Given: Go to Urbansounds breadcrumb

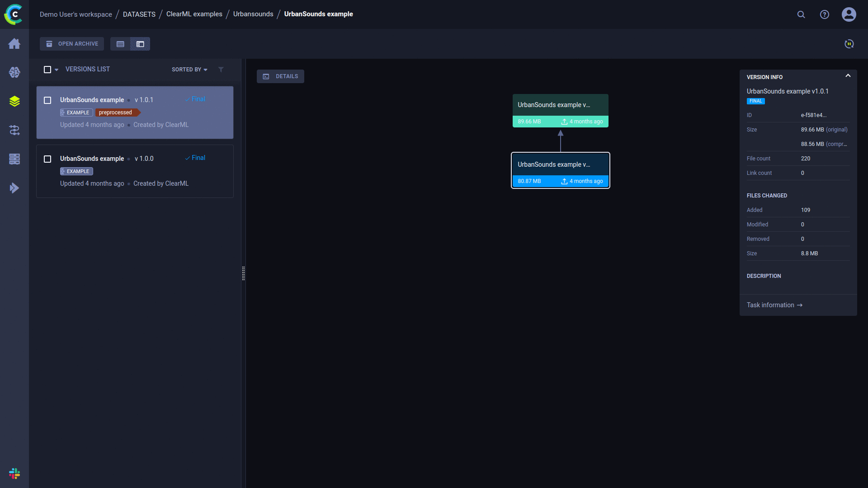Looking at the screenshot, I should (253, 14).
